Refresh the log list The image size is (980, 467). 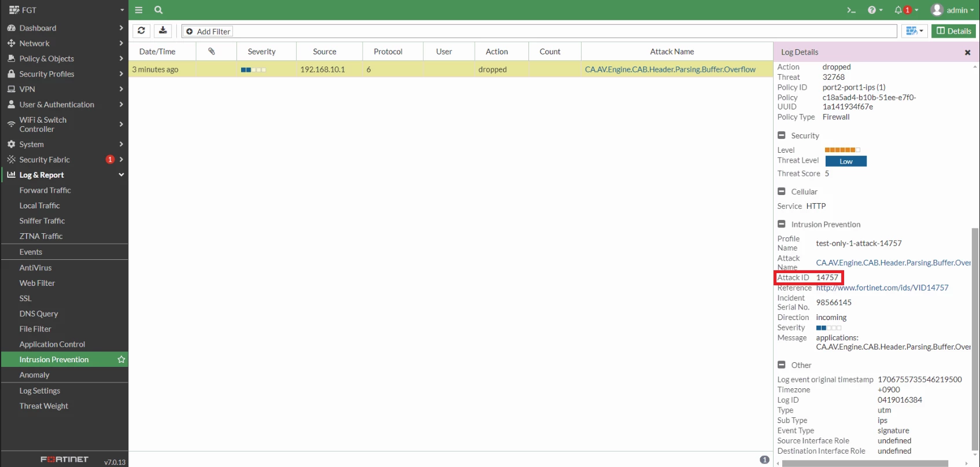pyautogui.click(x=141, y=31)
